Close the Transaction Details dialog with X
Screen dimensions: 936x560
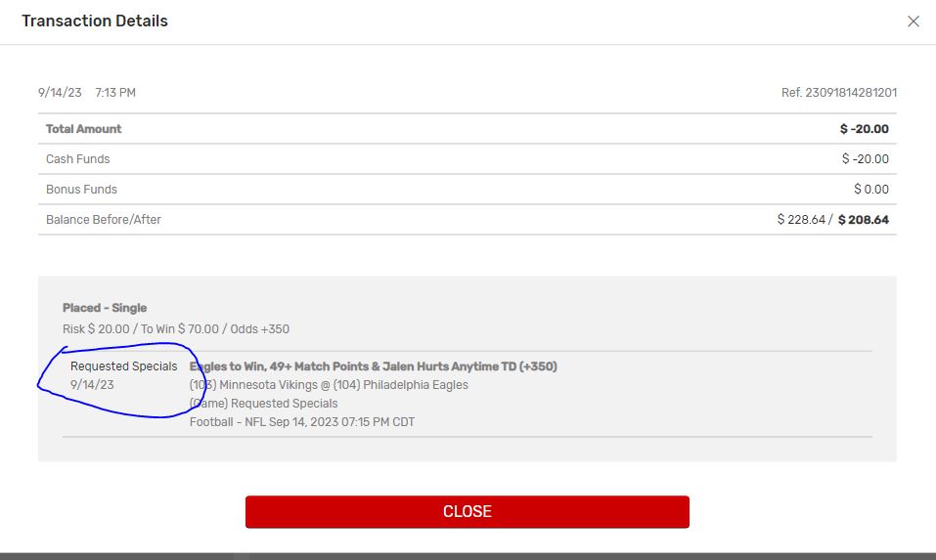(x=913, y=22)
